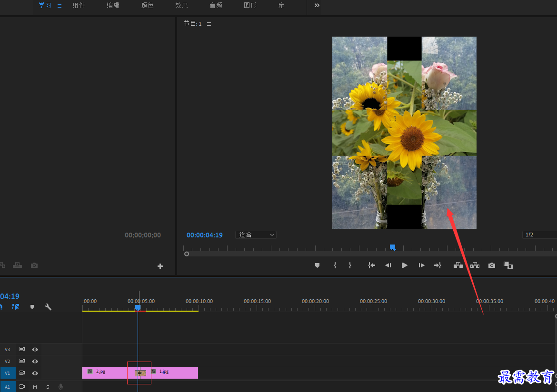557x392 pixels.
Task: Select the transition between 2.jpg and 1.jpg
Action: click(x=140, y=373)
